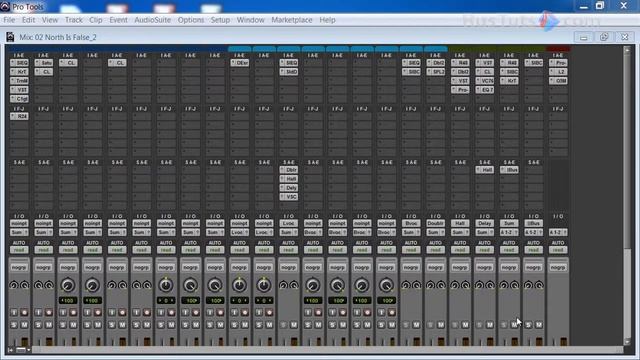Open the mix view selector icon beside the collapse arrow
This screenshot has width=640, height=360.
(x=23, y=350)
